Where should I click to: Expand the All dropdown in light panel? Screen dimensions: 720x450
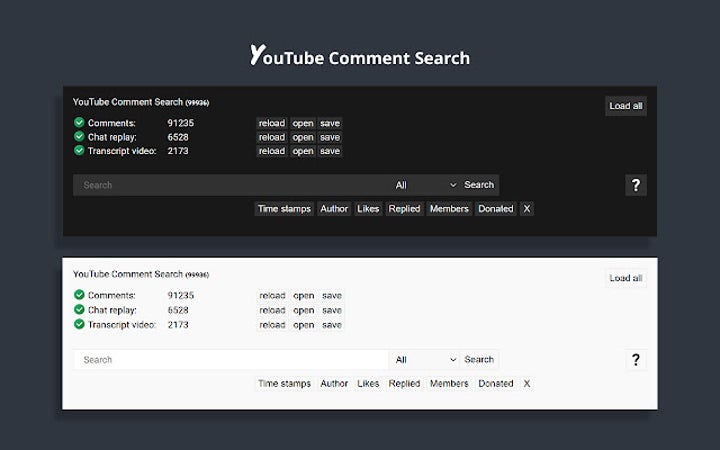point(425,360)
